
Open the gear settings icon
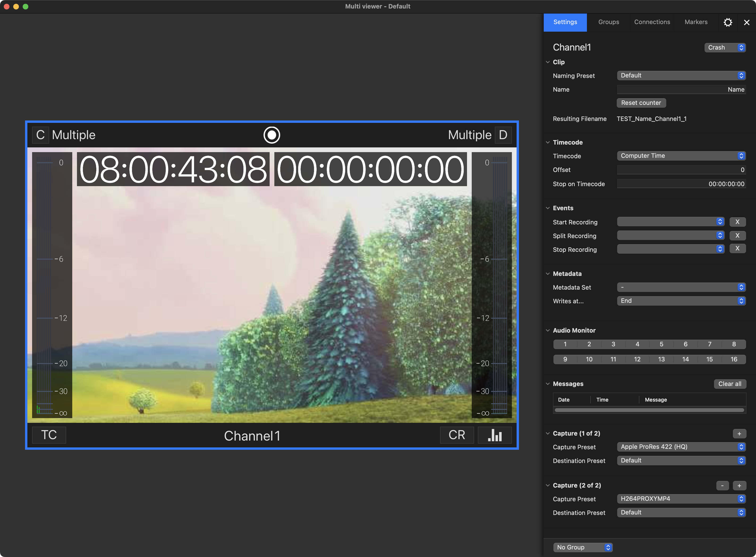(x=728, y=22)
